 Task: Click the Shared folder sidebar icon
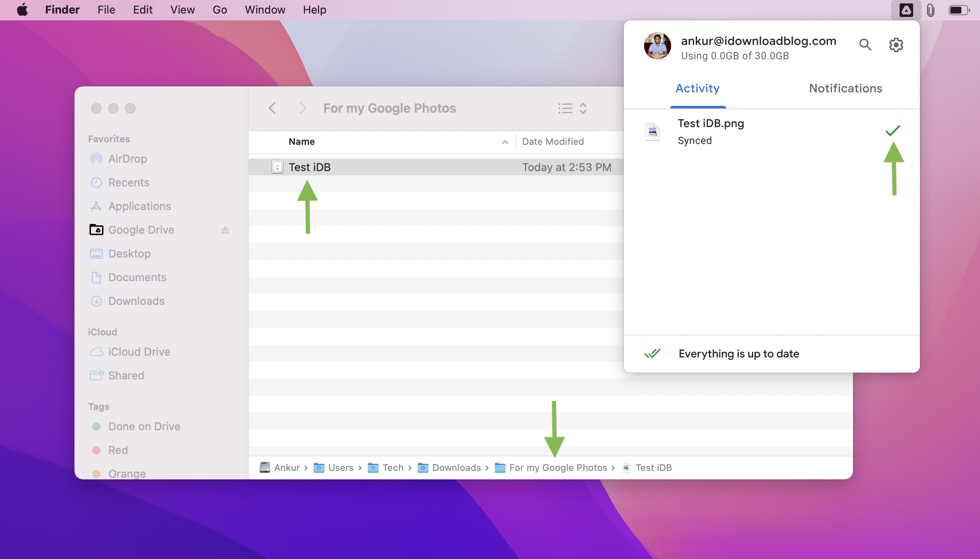pos(96,376)
